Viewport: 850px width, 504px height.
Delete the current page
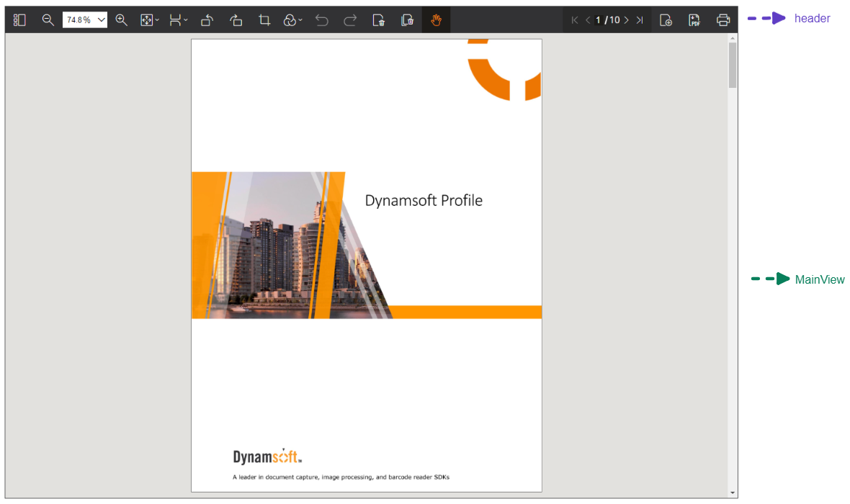coord(379,20)
